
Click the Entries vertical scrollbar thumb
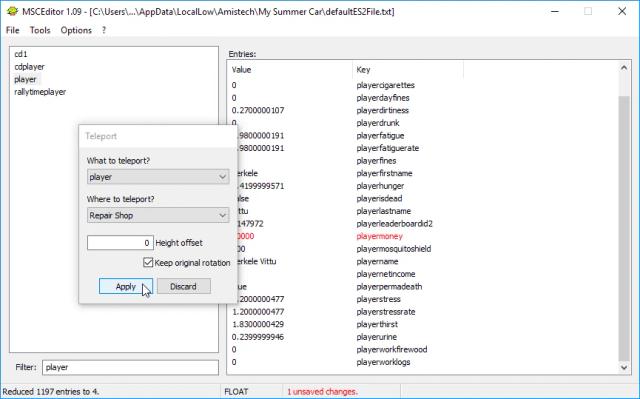624,228
